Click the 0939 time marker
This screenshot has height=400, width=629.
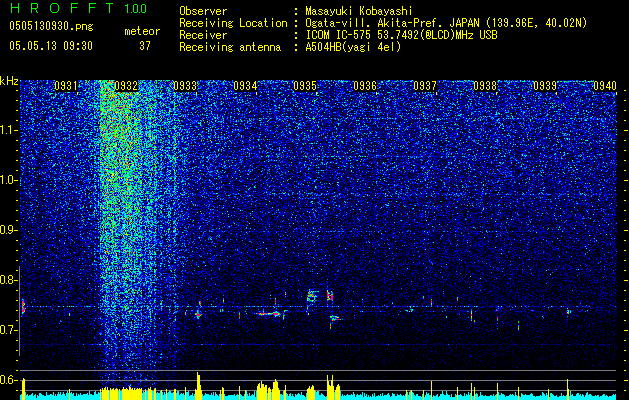tap(545, 86)
